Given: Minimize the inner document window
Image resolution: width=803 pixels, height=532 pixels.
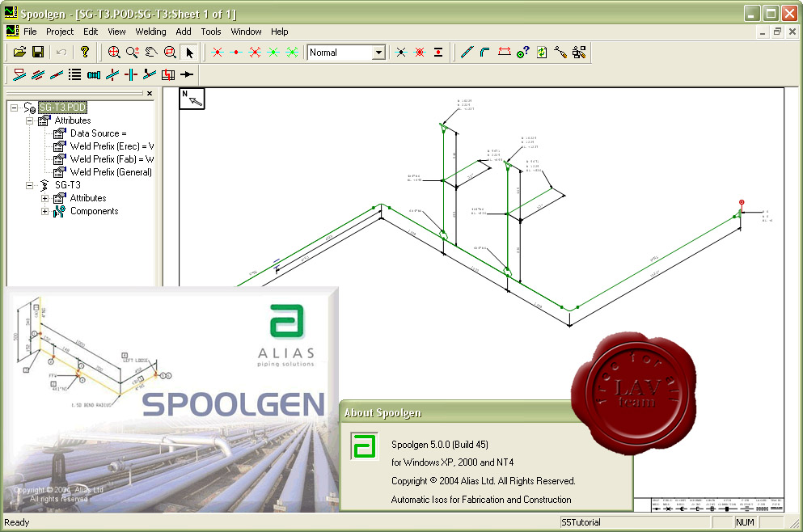Looking at the screenshot, I should 763,32.
